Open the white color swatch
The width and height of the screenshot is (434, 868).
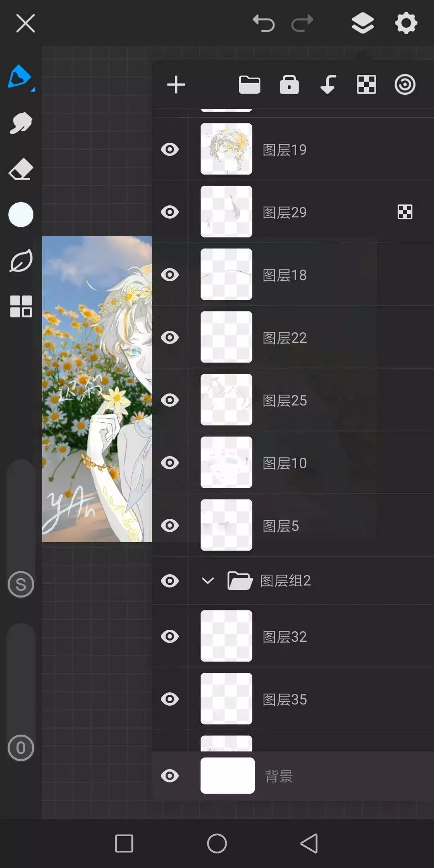21,215
